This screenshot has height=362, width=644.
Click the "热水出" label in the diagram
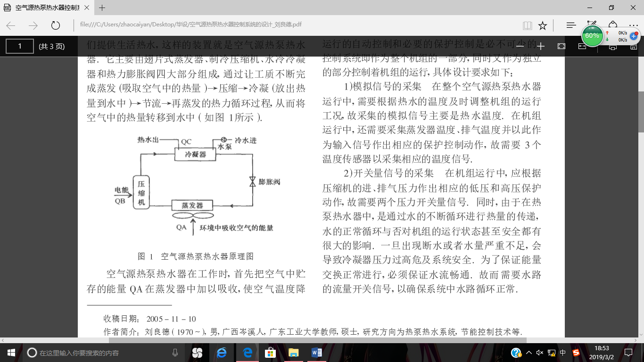149,140
